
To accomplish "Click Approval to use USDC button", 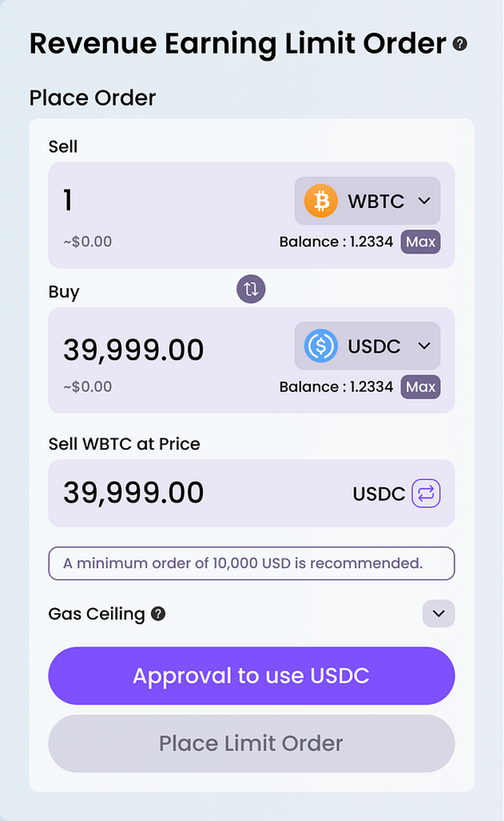I will pyautogui.click(x=251, y=676).
